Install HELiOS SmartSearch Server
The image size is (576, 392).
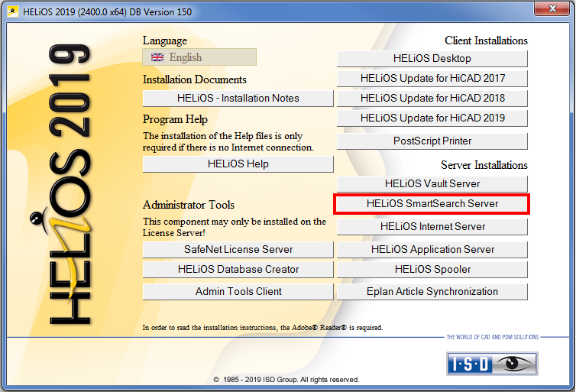pyautogui.click(x=432, y=203)
